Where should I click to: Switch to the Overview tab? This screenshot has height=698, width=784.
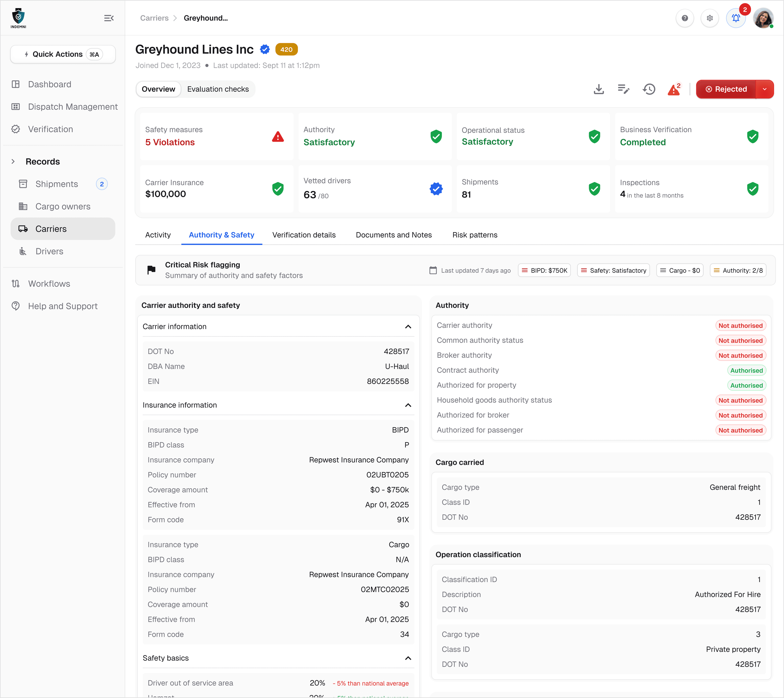point(158,89)
